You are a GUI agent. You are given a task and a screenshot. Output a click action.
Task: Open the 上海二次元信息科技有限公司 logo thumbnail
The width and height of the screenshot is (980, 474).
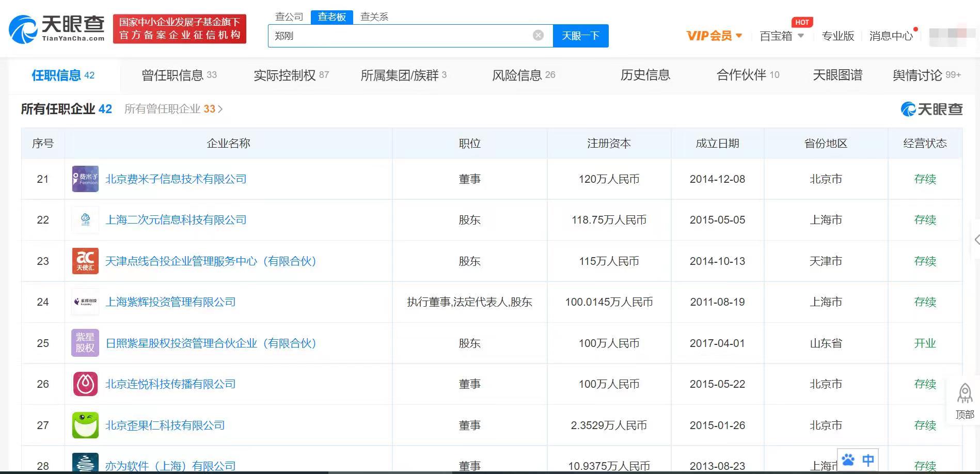[85, 220]
